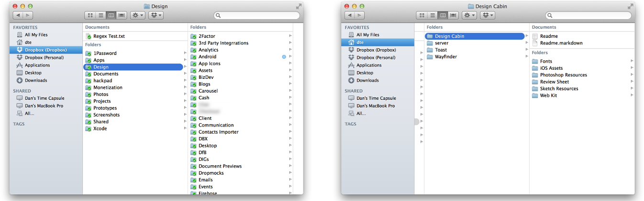Click the disclosure arrow beside Fonts folder
The width and height of the screenshot is (644, 201).
pos(632,61)
